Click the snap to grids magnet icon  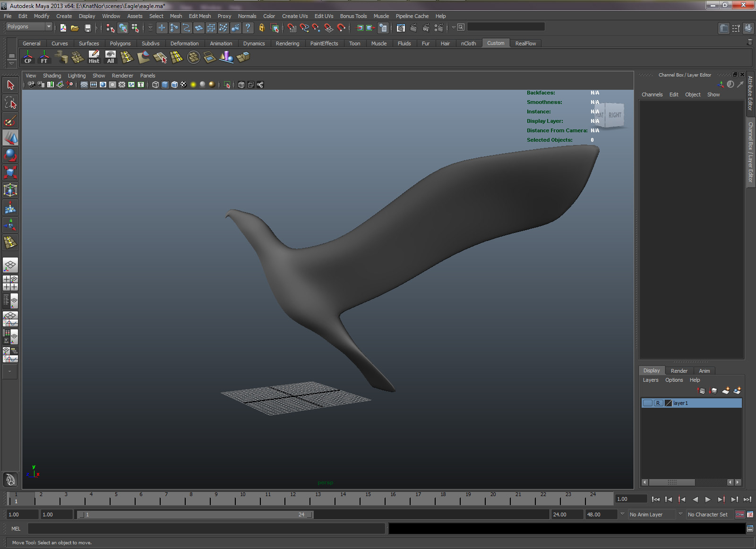click(x=292, y=28)
